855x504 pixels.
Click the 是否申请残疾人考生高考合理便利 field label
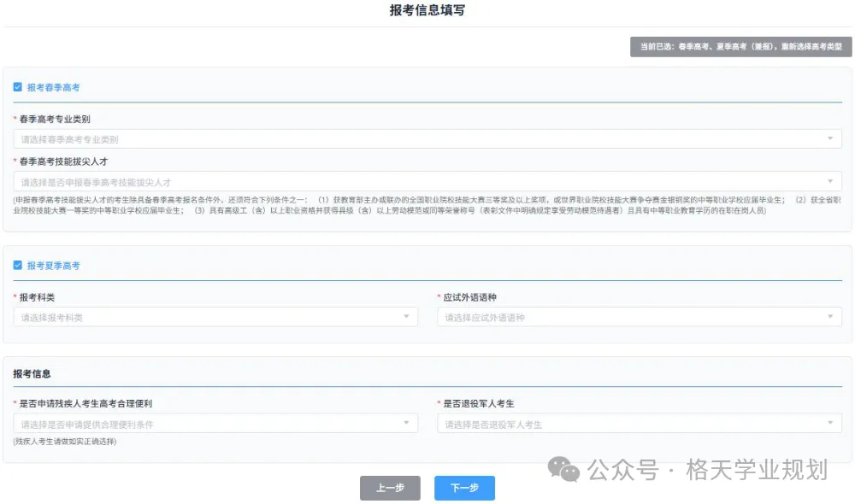tap(85, 403)
